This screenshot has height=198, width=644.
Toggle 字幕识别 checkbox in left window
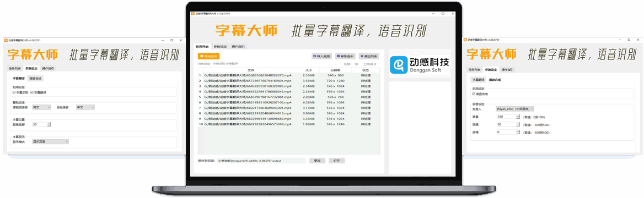[x=20, y=92]
